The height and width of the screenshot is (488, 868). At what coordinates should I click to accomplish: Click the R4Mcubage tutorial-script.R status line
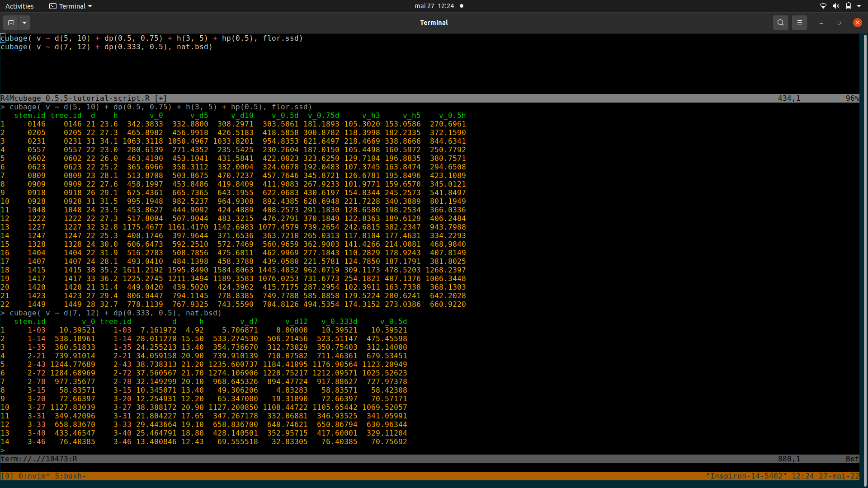(x=84, y=98)
